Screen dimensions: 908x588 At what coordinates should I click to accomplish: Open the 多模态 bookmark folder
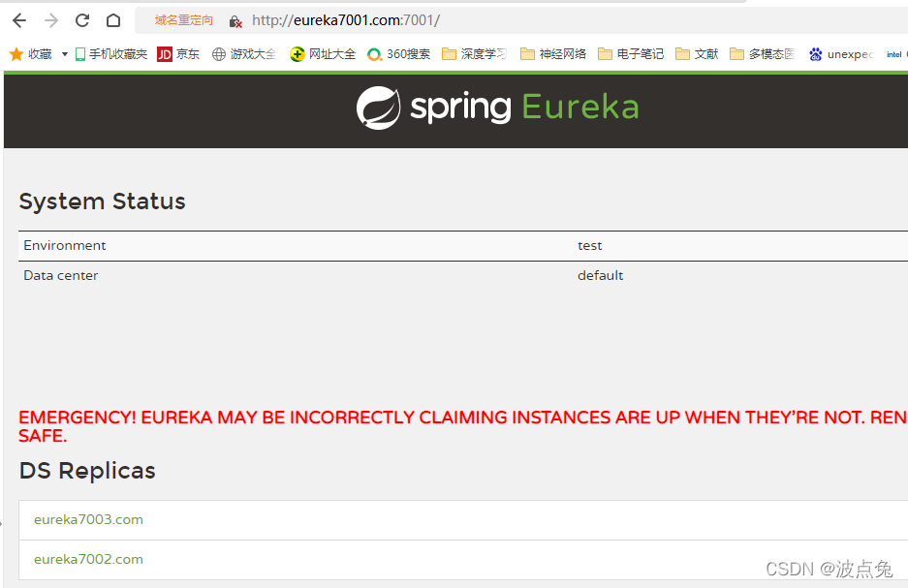[762, 54]
